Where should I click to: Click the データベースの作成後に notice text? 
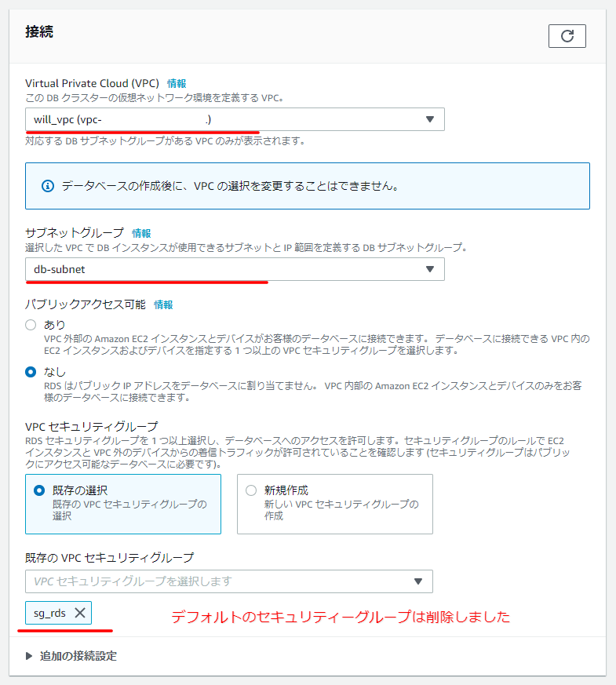point(230,186)
